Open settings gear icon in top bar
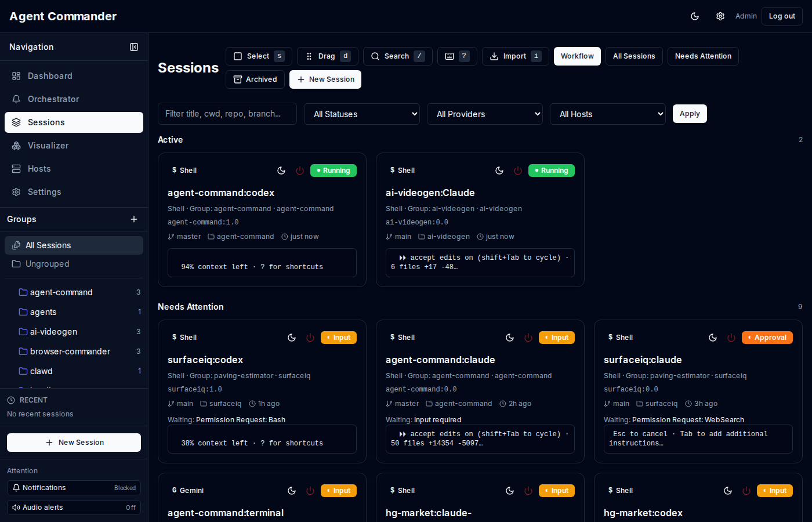The image size is (812, 522). point(720,16)
